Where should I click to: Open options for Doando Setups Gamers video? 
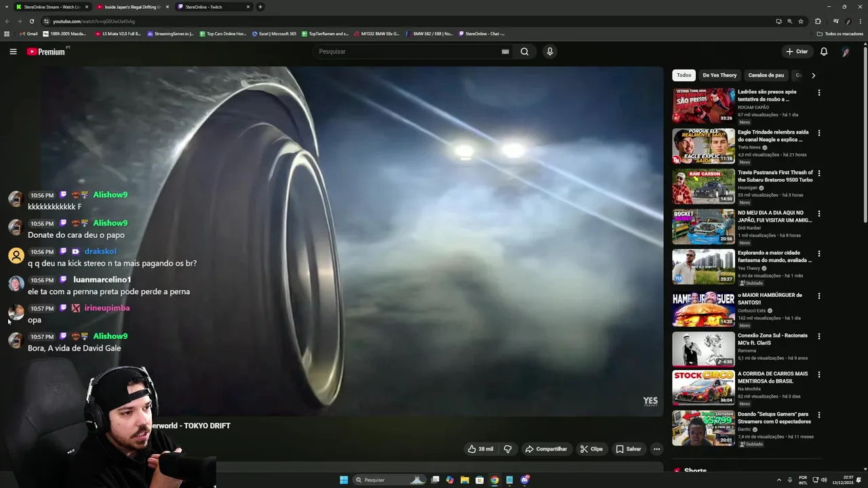pyautogui.click(x=818, y=415)
